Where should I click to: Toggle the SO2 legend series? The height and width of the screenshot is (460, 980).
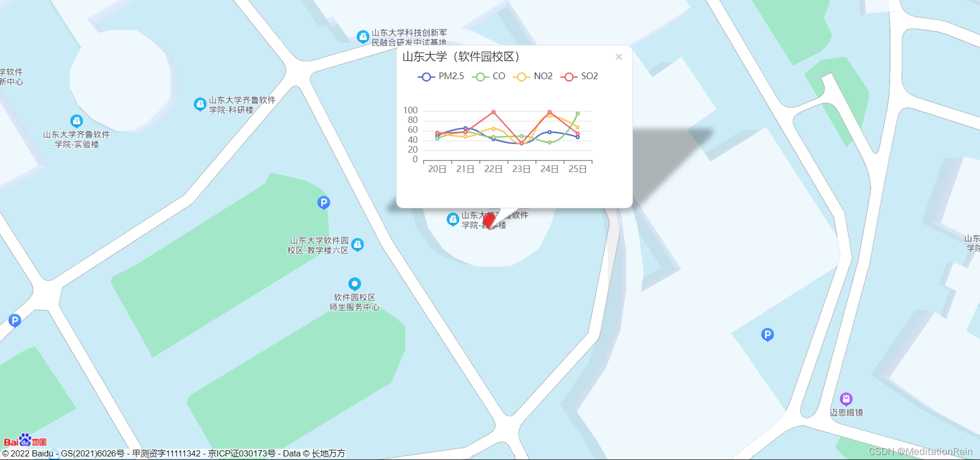click(x=579, y=77)
